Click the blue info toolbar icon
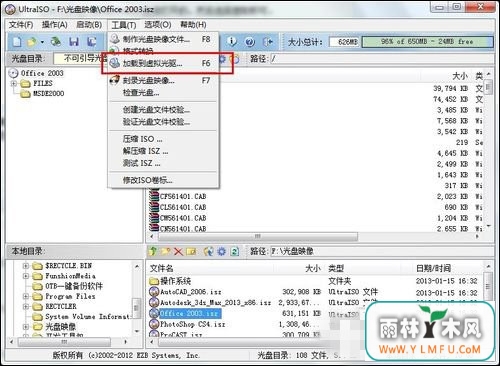Image resolution: width=500 pixels, height=366 pixels. 232,41
